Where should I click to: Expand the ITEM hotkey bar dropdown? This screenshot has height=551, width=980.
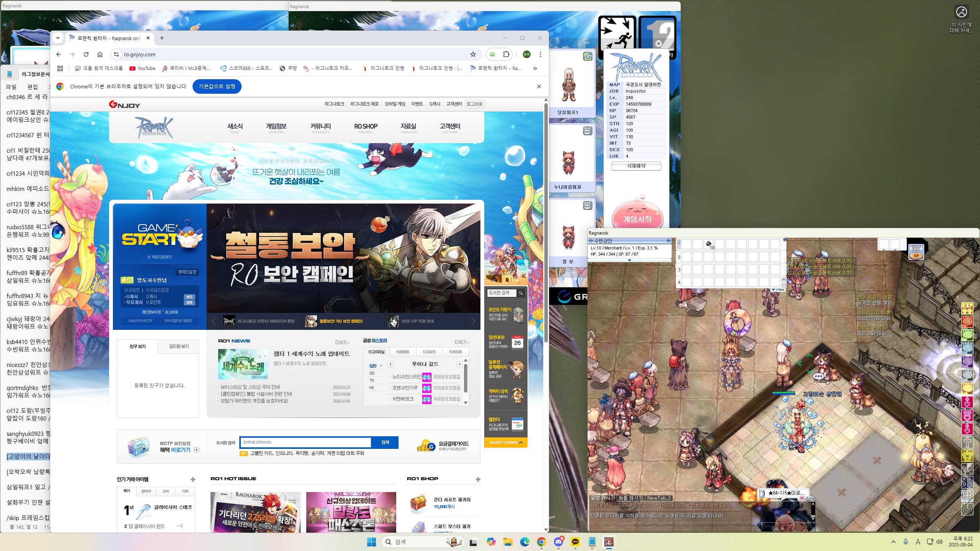[x=778, y=290]
